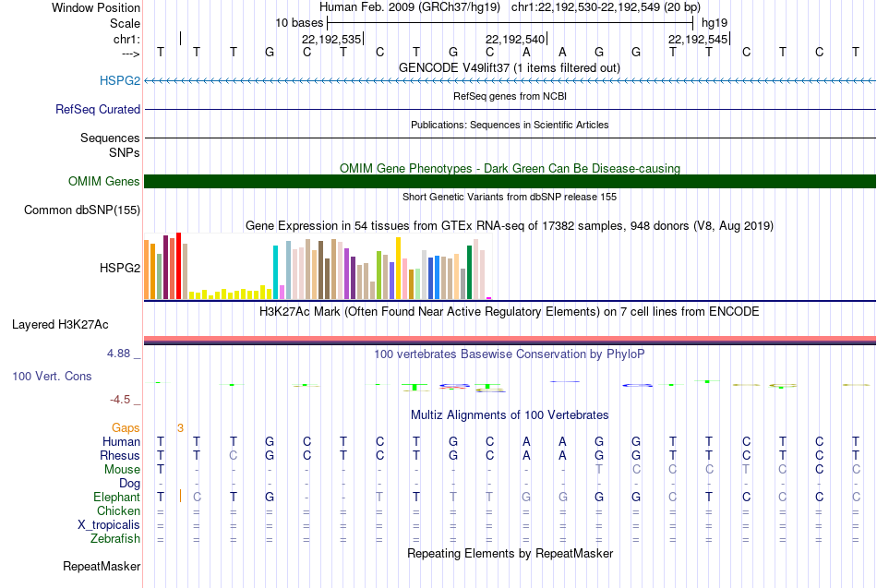The width and height of the screenshot is (877, 588).
Task: Click the -4.5 conservation scale value
Action: (120, 400)
